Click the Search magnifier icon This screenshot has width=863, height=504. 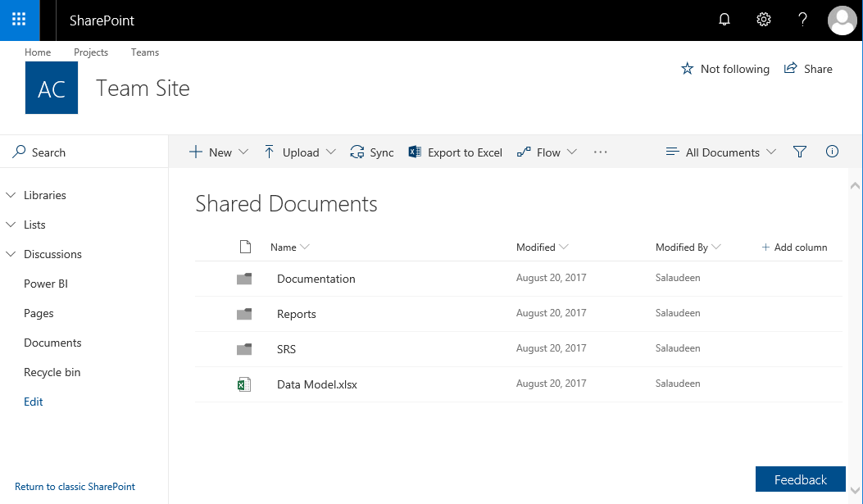[x=20, y=152]
